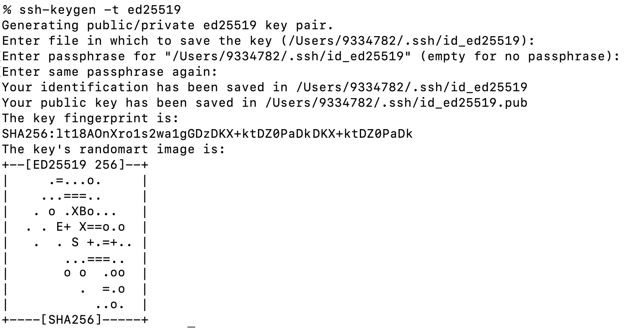Click the "Generating public/private ed25519 key pair." line
This screenshot has width=644, height=328.
pyautogui.click(x=168, y=25)
